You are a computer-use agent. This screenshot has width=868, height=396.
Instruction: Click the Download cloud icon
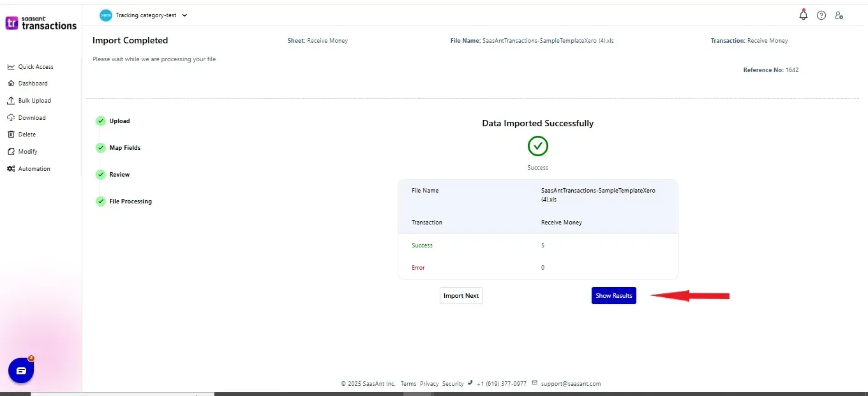[x=11, y=117]
